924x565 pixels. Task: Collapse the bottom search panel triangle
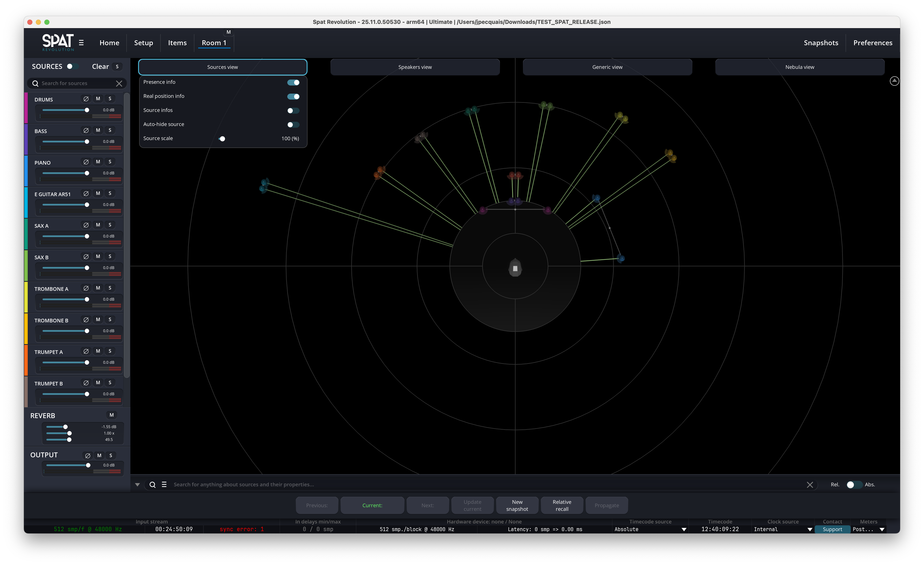pyautogui.click(x=137, y=485)
